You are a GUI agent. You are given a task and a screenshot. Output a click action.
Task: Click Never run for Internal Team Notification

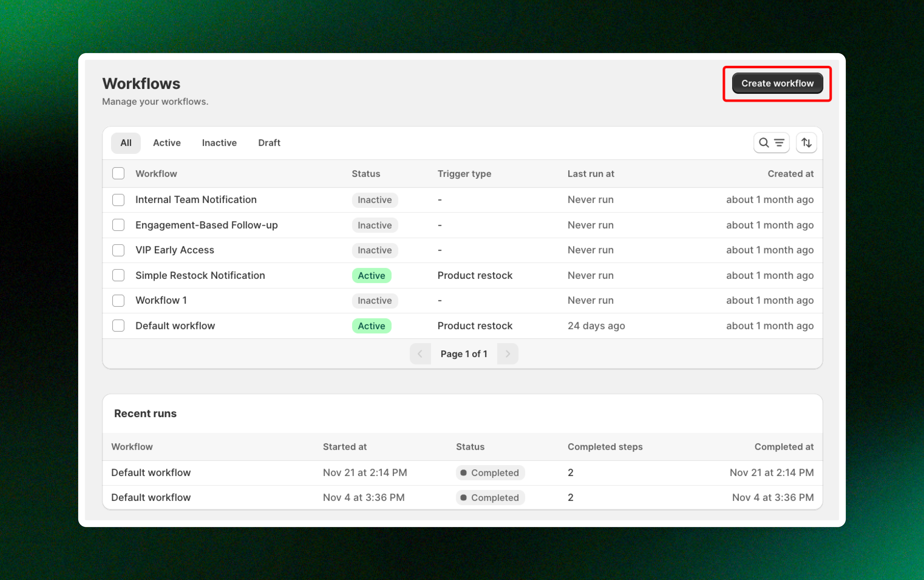591,200
